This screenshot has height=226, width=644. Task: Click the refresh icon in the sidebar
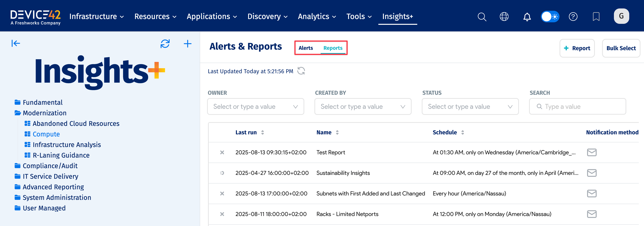165,44
